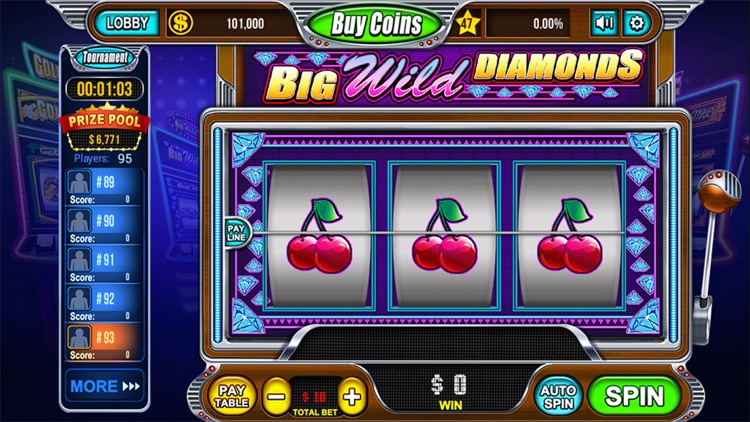This screenshot has width=750, height=422.
Task: Click the Prize Pool $6,771 banner
Action: (104, 129)
